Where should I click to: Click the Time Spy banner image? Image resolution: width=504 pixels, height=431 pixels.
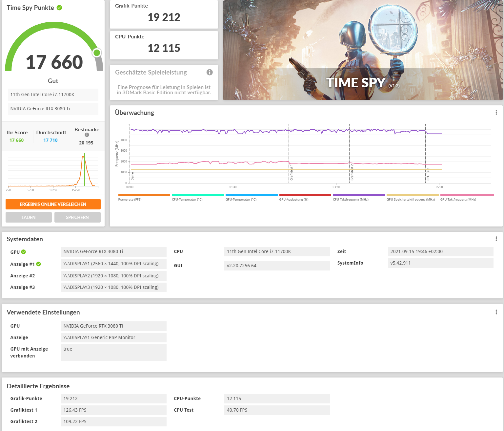click(363, 50)
